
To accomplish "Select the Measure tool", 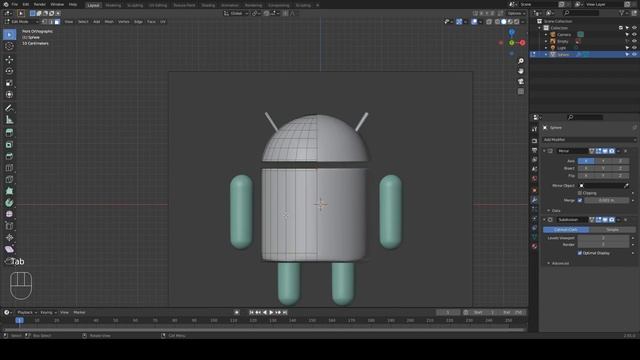I will click(9, 120).
